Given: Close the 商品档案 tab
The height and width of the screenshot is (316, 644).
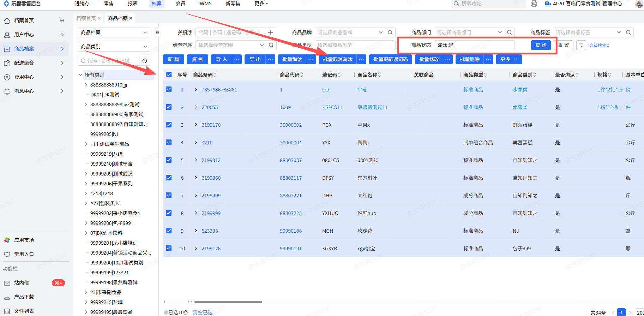Looking at the screenshot, I should point(131,18).
